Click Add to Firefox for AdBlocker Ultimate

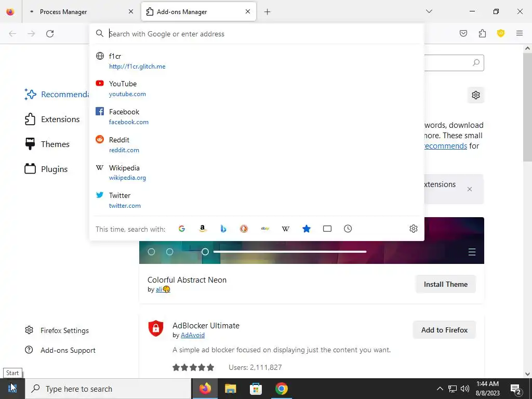(x=444, y=330)
